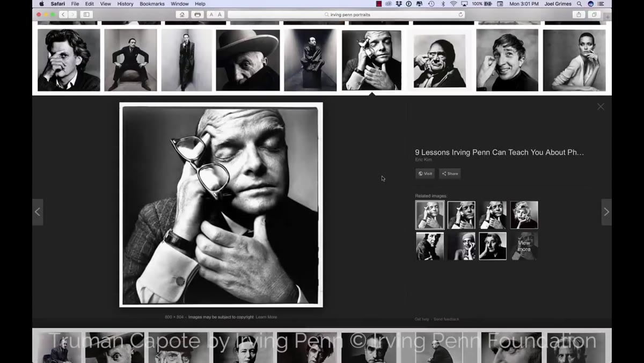Select third related image in top row
The width and height of the screenshot is (644, 363).
point(493,215)
